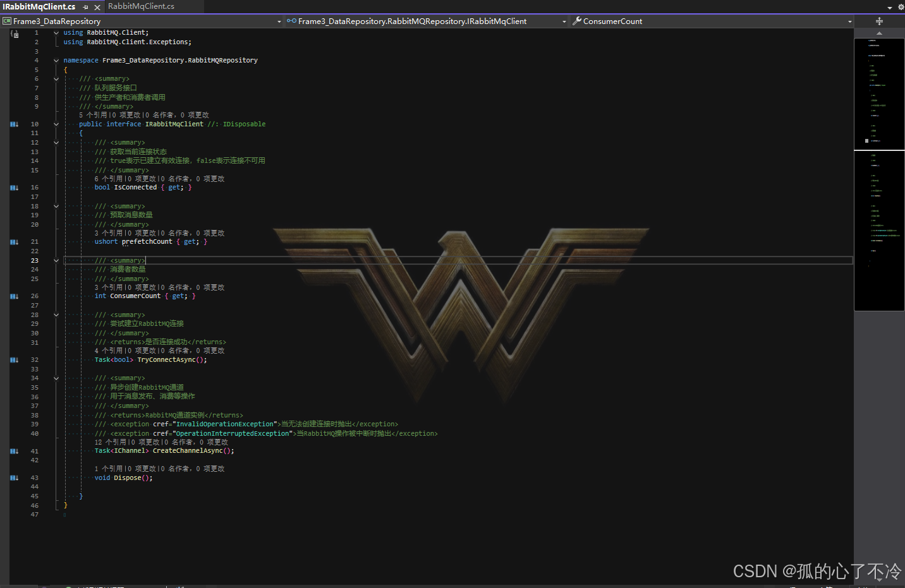Click the 'IDisposable' commented text on line 10
Image resolution: width=905 pixels, height=588 pixels.
[244, 124]
